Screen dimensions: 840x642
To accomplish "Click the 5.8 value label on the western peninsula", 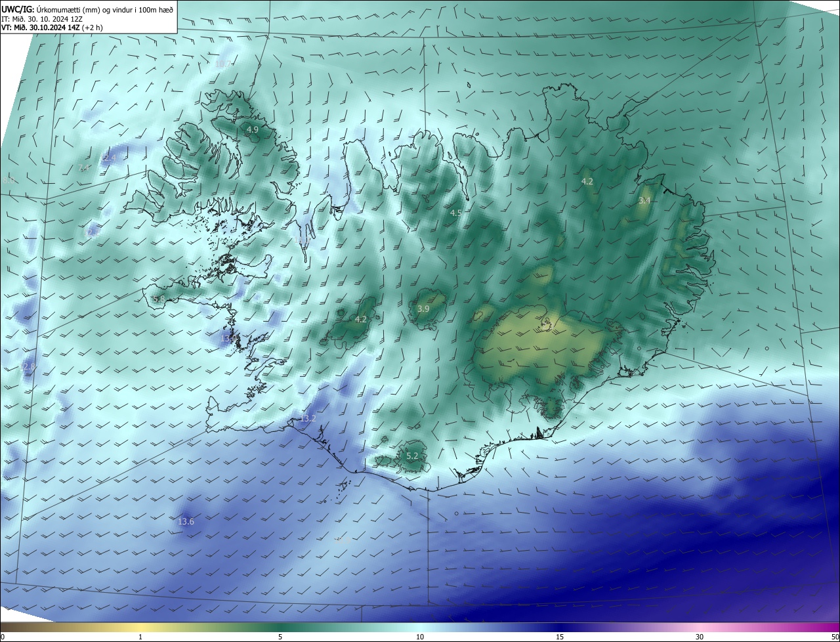I will point(158,299).
